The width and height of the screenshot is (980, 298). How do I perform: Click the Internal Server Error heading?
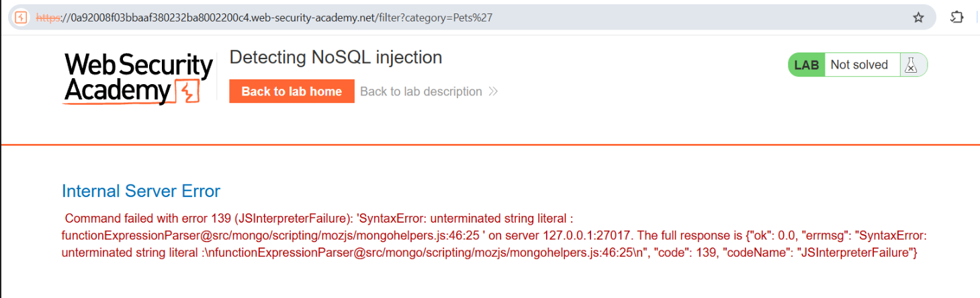(x=141, y=191)
